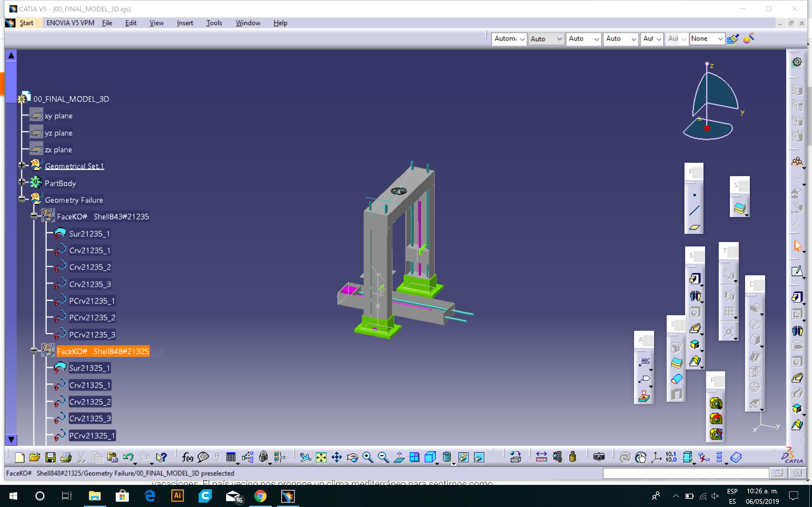
Task: Zoom out with the minus magnifier
Action: (x=383, y=457)
